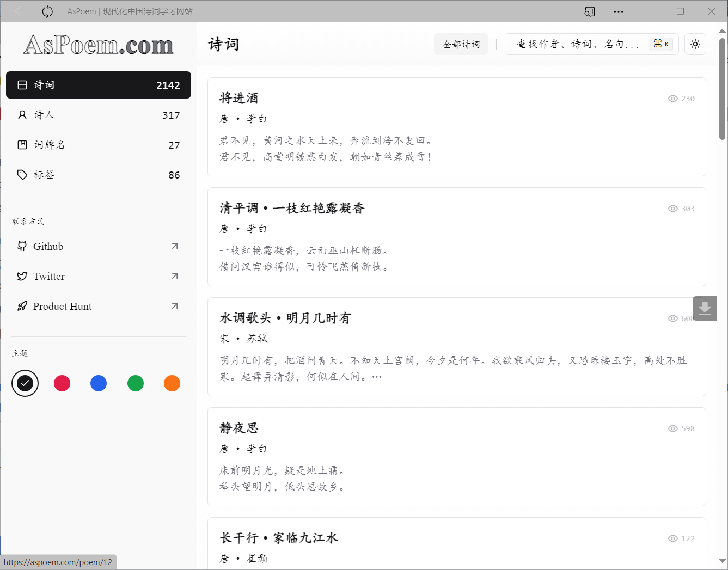
Task: Go to 词牌名 in sidebar
Action: pos(98,145)
